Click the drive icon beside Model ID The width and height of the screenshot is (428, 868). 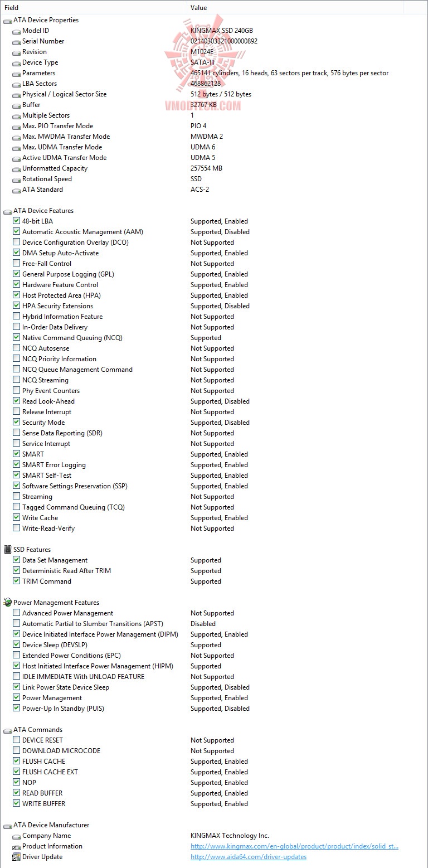click(16, 31)
